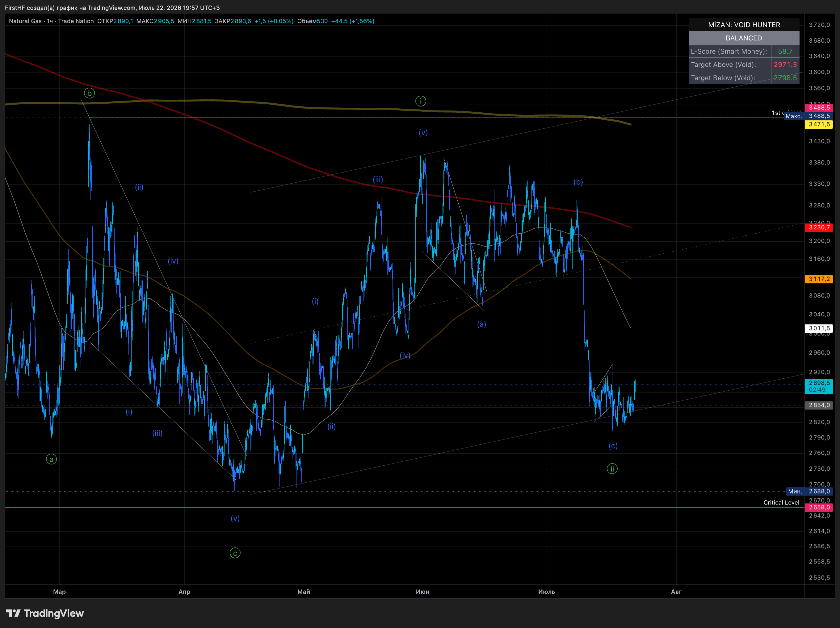Click the 'Макс.' high price tag

794,116
